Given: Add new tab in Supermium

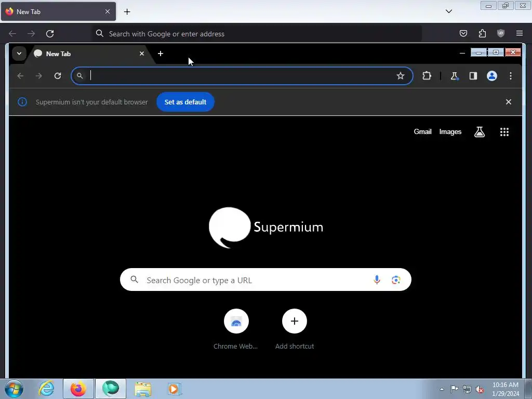Looking at the screenshot, I should point(161,54).
